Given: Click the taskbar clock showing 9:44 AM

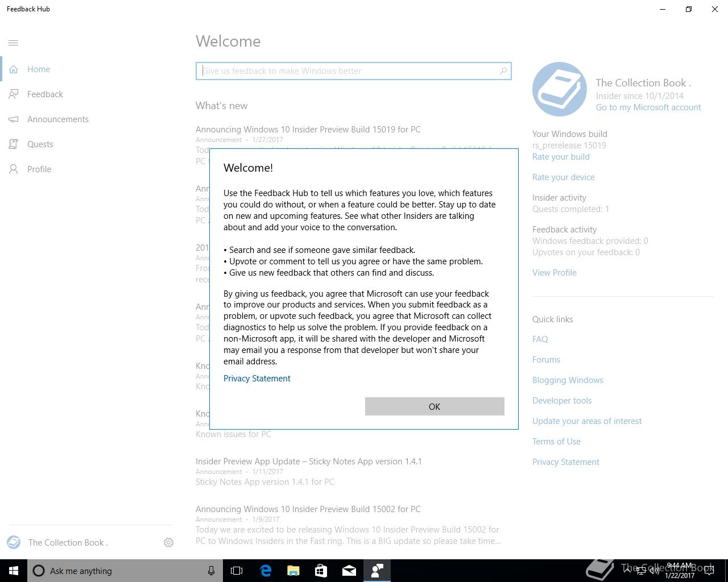Looking at the screenshot, I should [x=680, y=571].
